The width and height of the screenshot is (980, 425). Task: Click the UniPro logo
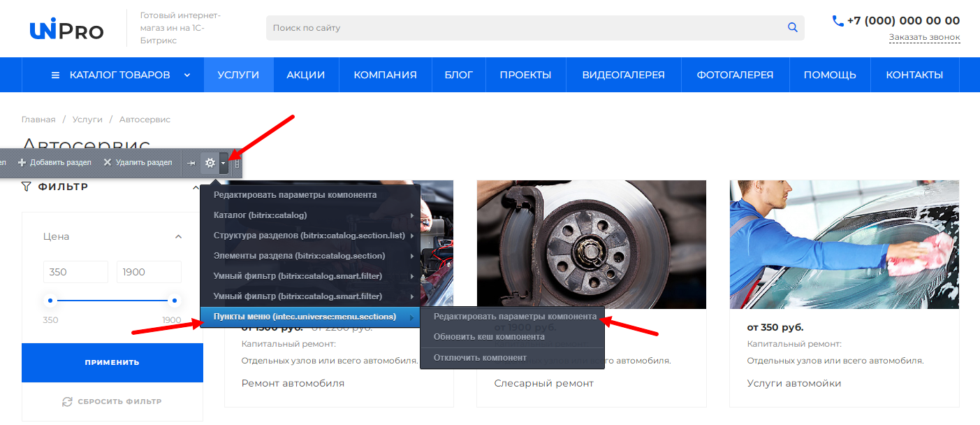[x=66, y=30]
